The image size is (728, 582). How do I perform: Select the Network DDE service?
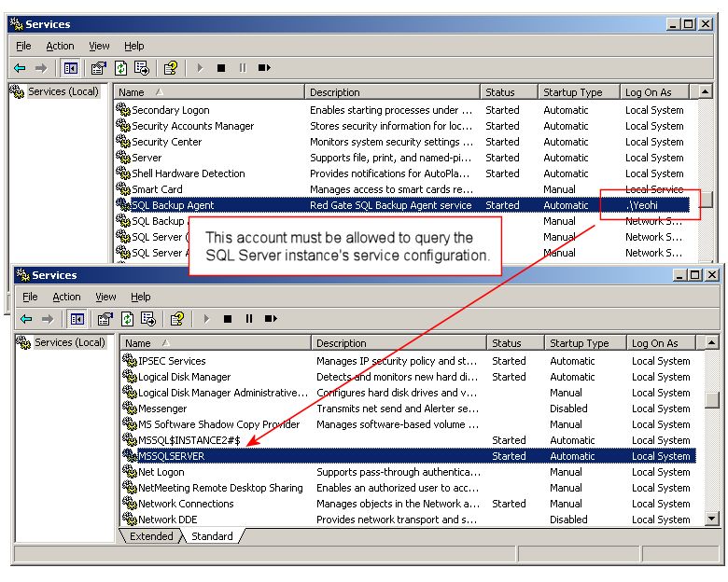pyautogui.click(x=409, y=520)
